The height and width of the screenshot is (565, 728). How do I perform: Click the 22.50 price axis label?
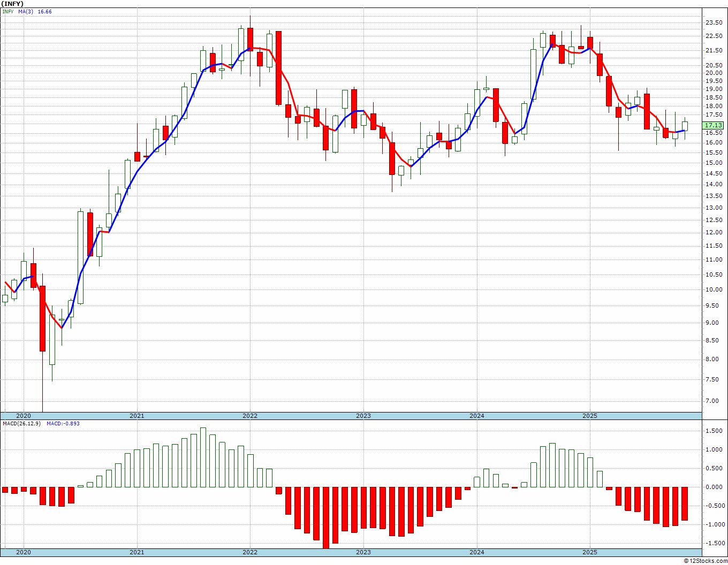[714, 36]
